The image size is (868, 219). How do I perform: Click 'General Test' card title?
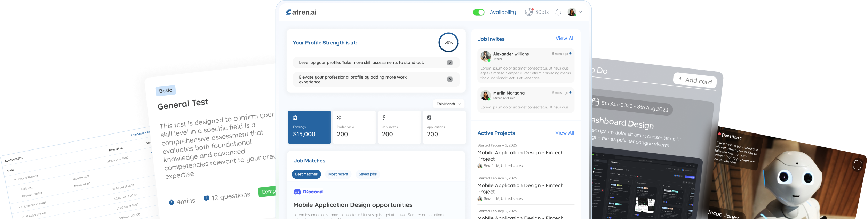coord(183,104)
